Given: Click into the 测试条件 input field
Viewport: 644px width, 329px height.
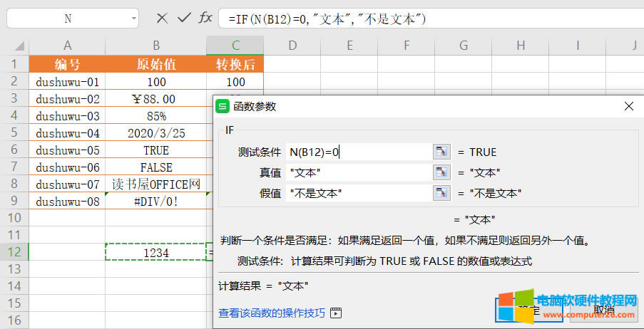Looking at the screenshot, I should pos(358,152).
